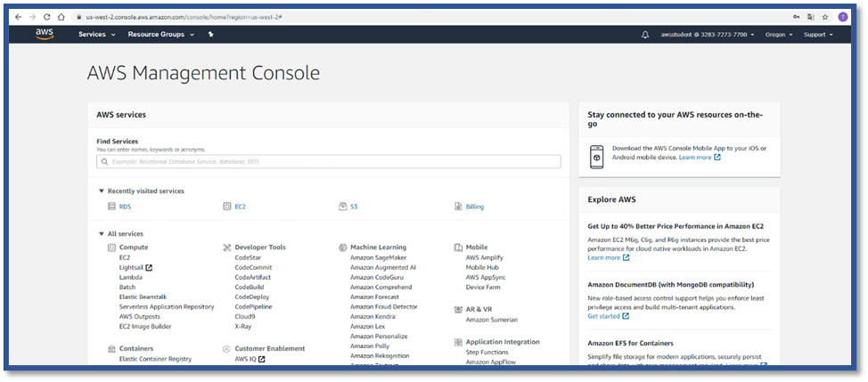Open the Services dropdown menu

pos(97,34)
